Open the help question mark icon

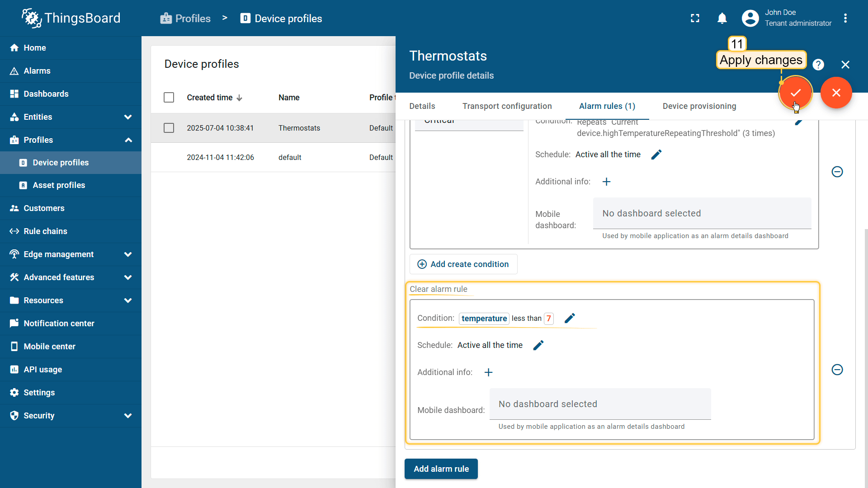[818, 65]
